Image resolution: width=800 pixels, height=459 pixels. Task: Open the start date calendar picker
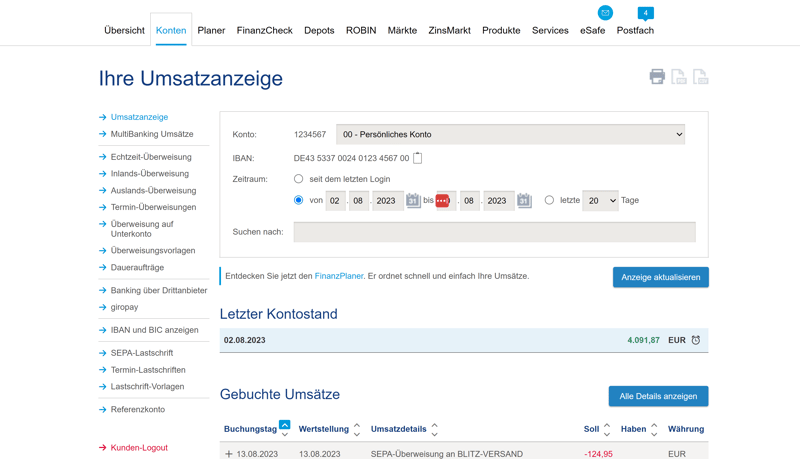[x=413, y=200]
